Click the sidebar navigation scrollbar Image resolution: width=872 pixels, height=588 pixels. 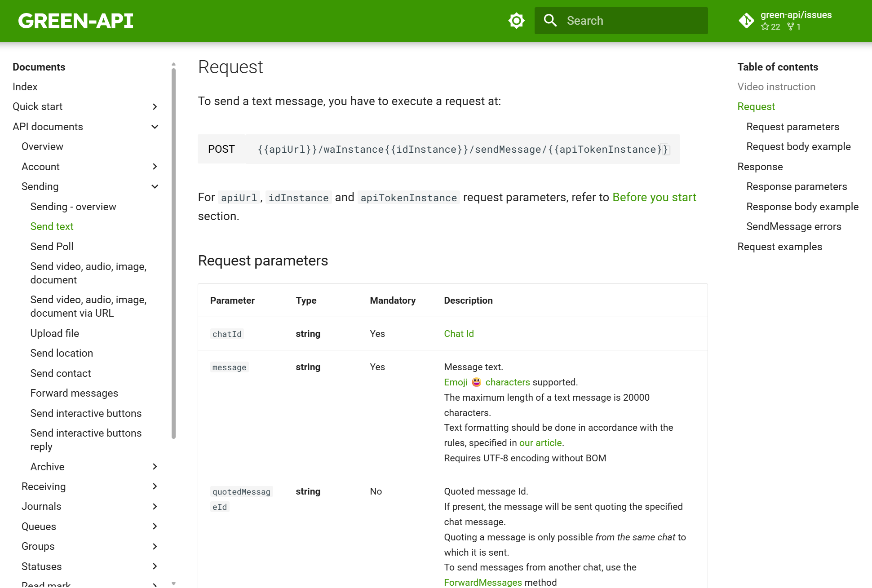click(173, 252)
